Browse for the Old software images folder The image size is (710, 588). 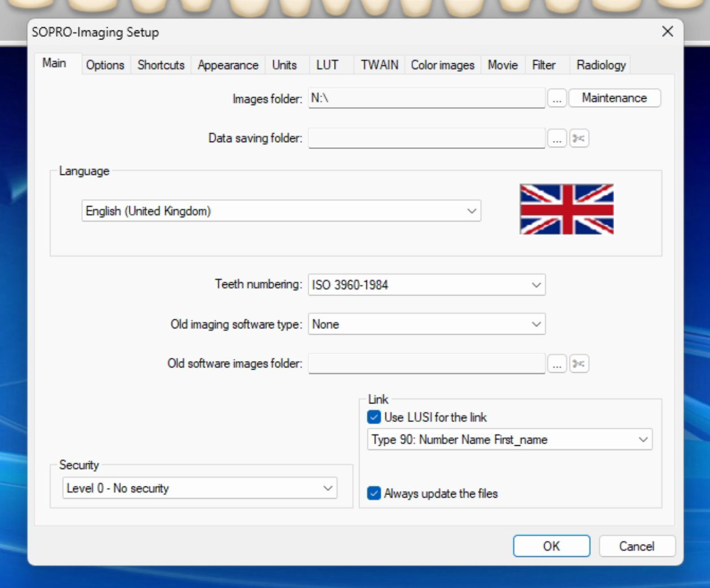coord(557,364)
